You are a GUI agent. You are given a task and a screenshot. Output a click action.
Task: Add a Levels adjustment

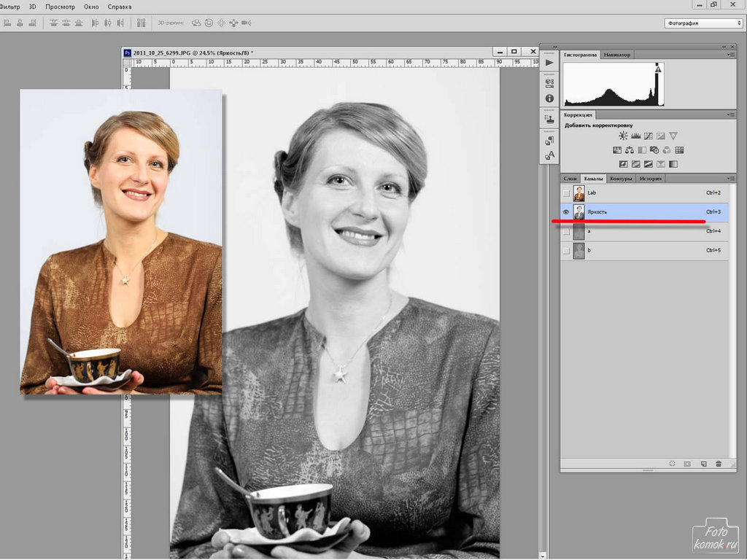635,136
